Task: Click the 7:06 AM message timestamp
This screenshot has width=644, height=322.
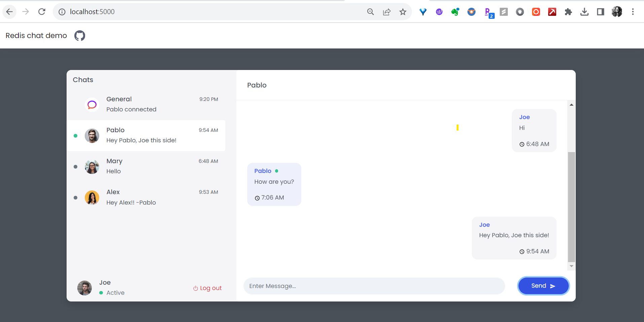Action: [272, 198]
